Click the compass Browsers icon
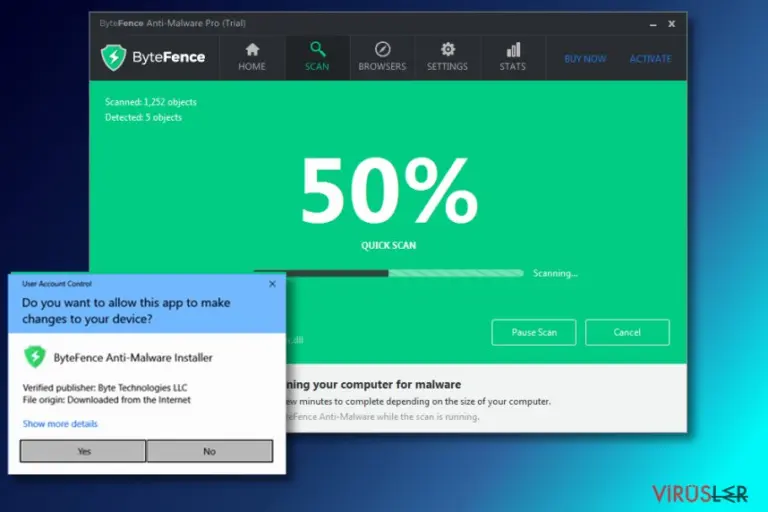This screenshot has width=768, height=512. coord(383,49)
